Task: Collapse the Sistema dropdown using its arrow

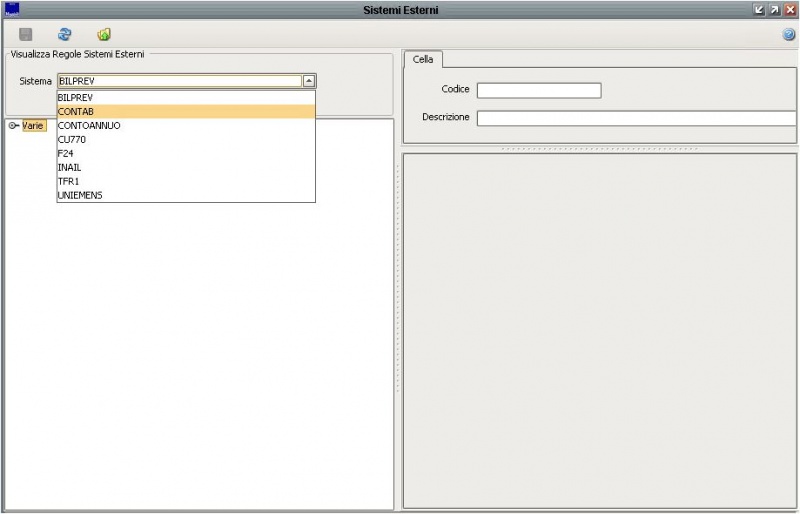Action: (x=309, y=81)
